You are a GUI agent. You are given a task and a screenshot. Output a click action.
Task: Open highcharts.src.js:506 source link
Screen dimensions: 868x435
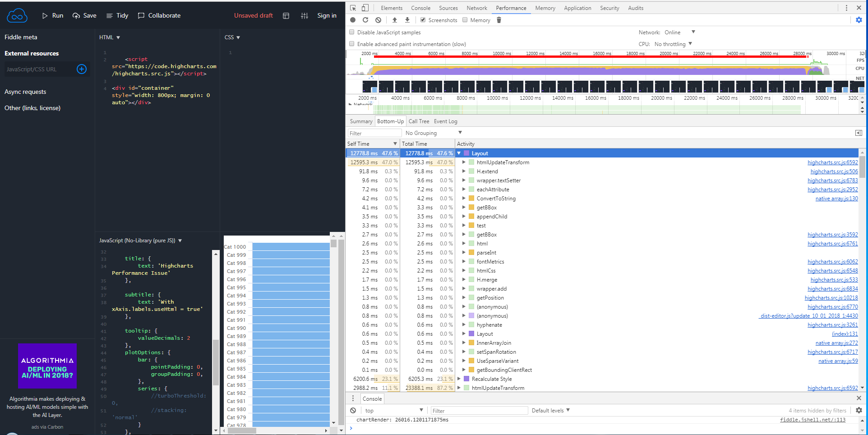pyautogui.click(x=834, y=171)
